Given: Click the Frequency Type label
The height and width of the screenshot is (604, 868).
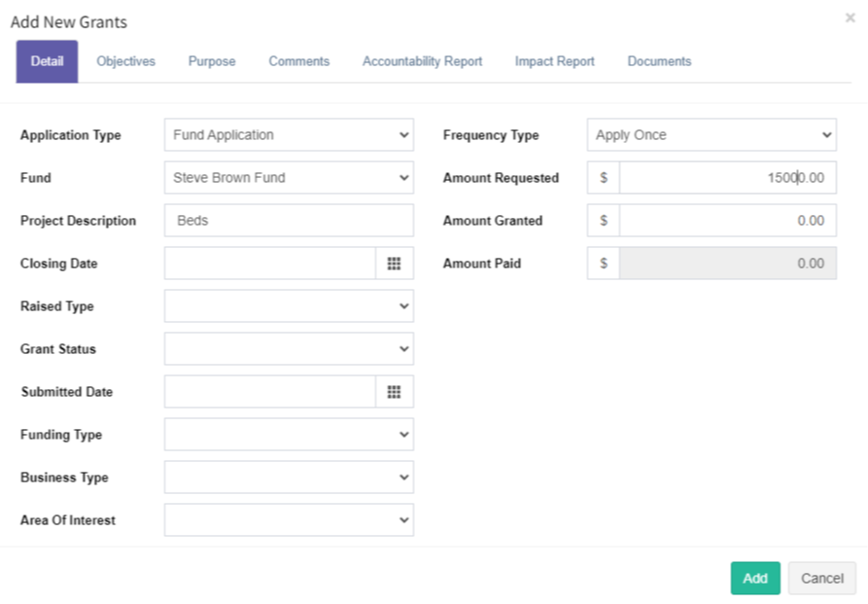Looking at the screenshot, I should click(x=491, y=135).
